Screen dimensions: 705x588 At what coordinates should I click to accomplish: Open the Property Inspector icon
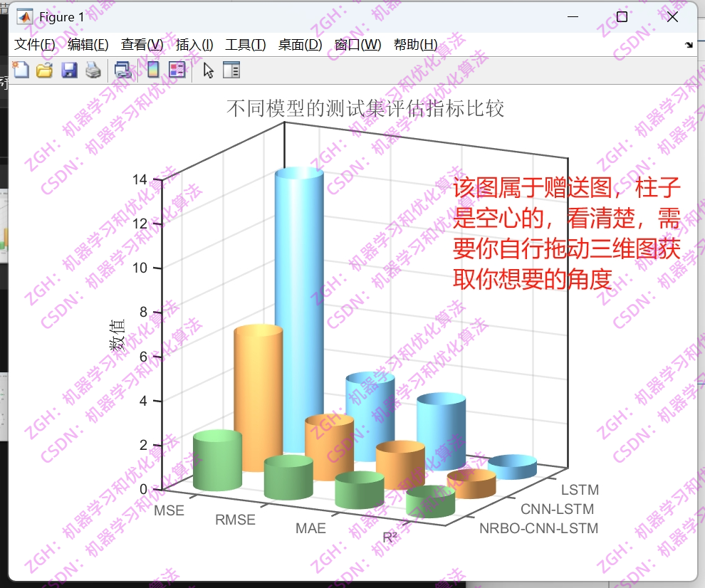pyautogui.click(x=231, y=70)
